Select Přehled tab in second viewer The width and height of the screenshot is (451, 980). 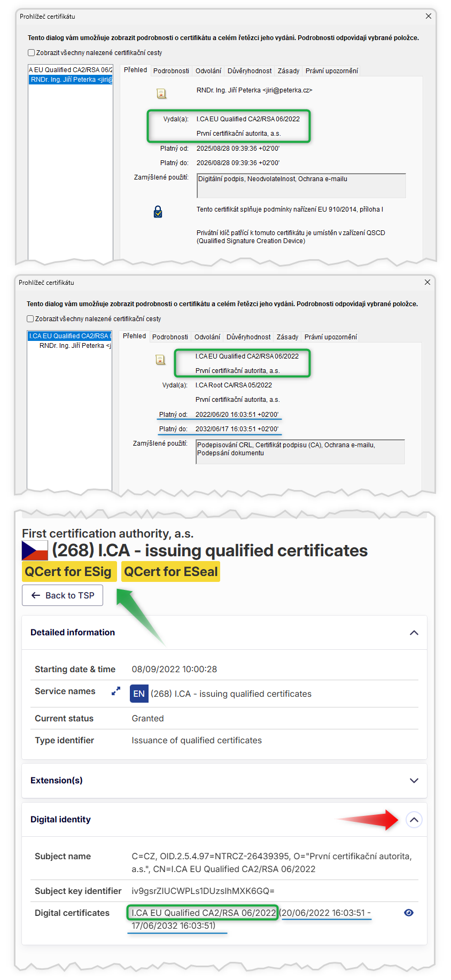click(134, 336)
